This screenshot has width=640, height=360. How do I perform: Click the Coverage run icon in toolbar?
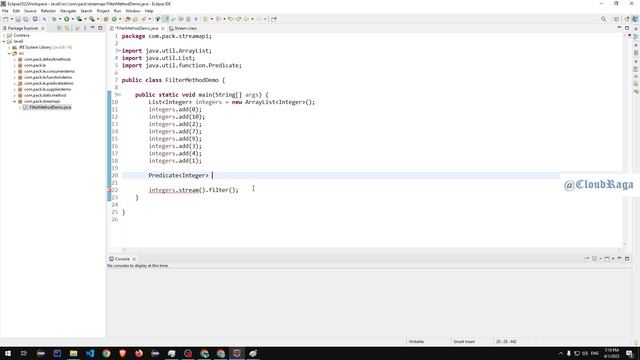pos(79,19)
